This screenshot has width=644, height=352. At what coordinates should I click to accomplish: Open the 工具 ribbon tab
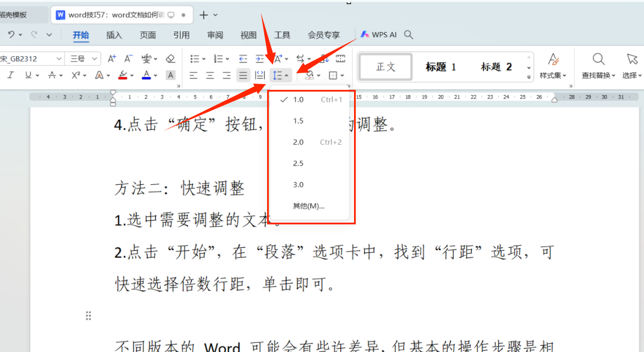(282, 35)
